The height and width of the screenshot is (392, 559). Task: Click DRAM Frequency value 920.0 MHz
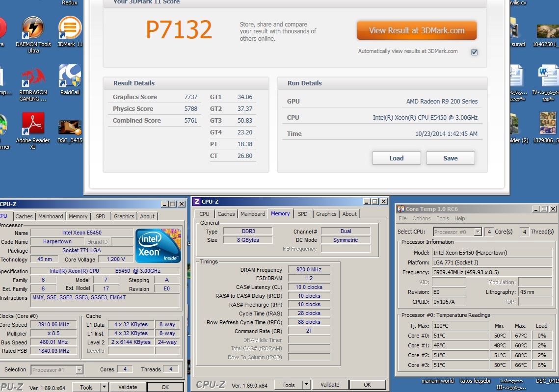coord(309,269)
